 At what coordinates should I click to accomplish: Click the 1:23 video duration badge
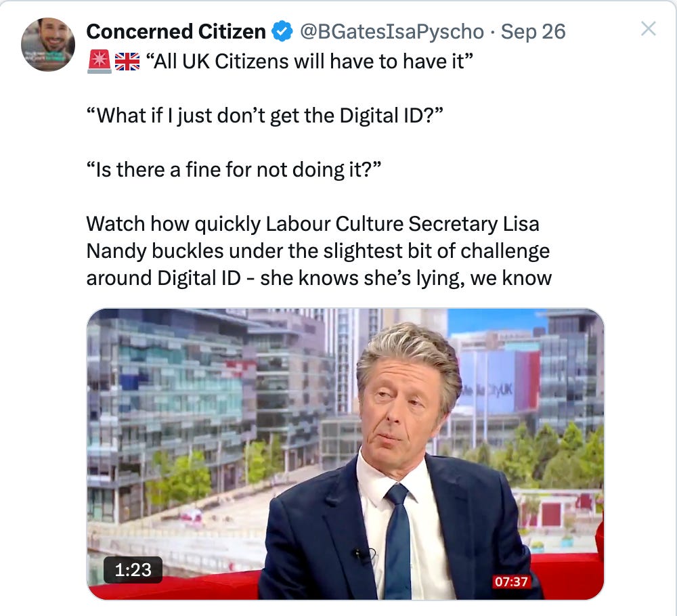pyautogui.click(x=133, y=570)
